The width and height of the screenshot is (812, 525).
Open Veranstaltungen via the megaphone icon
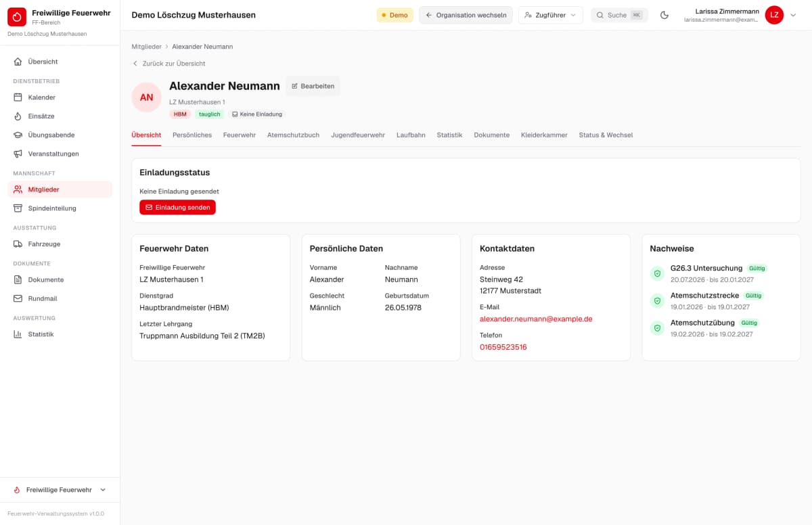pyautogui.click(x=18, y=154)
